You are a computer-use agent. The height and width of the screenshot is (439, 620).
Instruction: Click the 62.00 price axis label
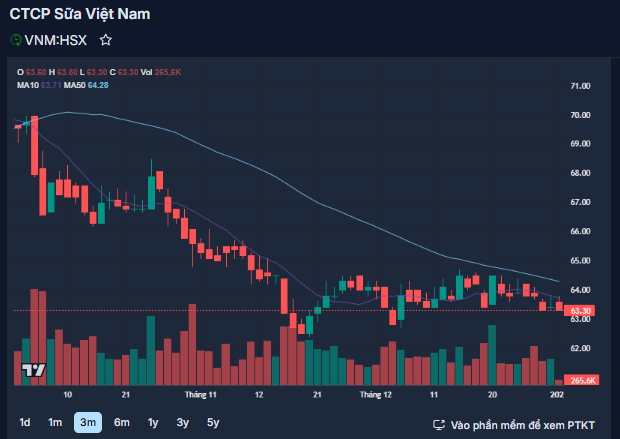point(580,348)
